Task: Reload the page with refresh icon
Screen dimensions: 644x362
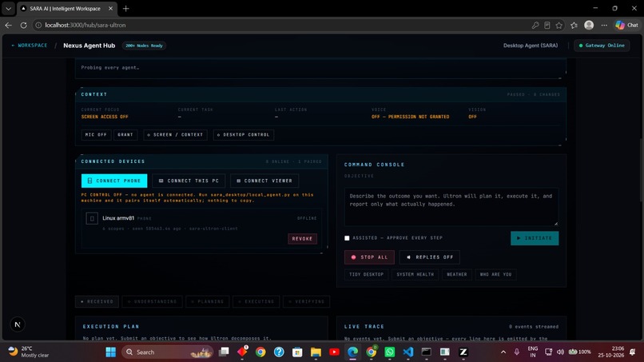Action: pos(23,25)
